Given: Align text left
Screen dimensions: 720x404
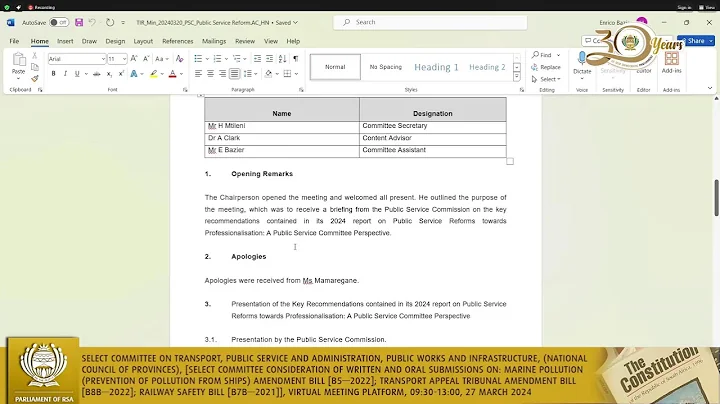Looking at the screenshot, I should pyautogui.click(x=198, y=73).
